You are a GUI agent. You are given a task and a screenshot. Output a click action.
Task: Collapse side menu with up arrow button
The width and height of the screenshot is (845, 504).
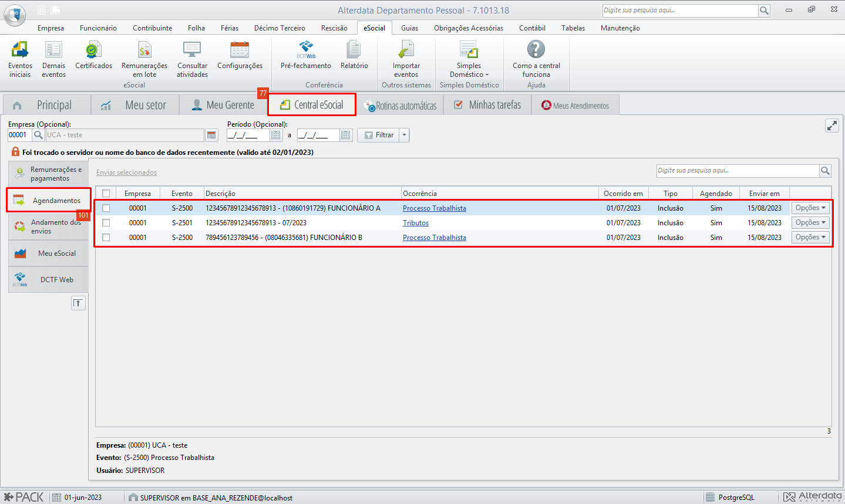click(x=78, y=303)
